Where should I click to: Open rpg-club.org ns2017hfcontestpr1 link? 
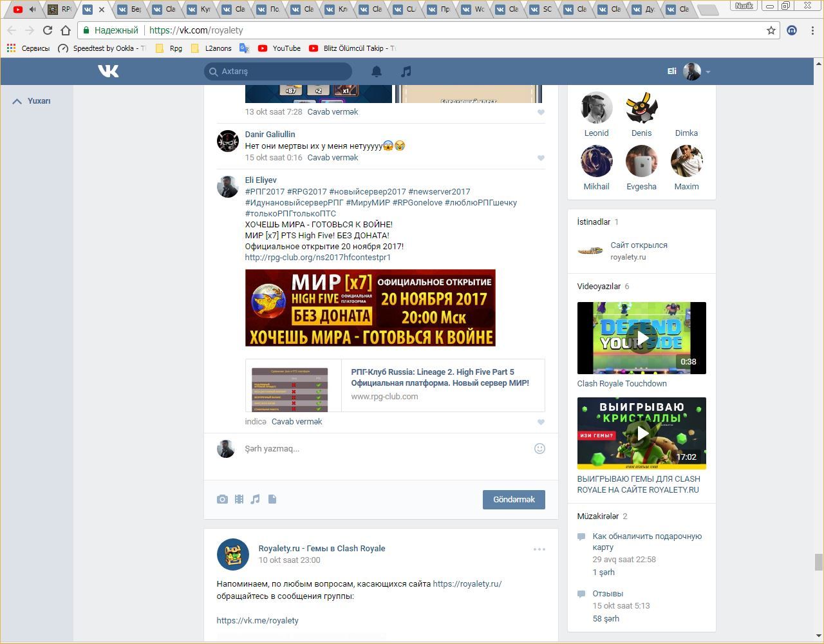[x=318, y=258]
